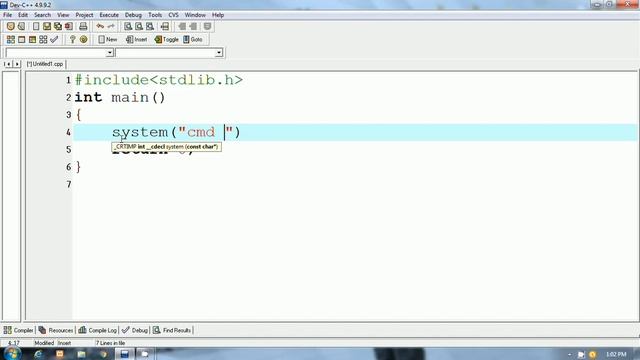Click the New button in bookmark toolbar
The width and height of the screenshot is (640, 360).
click(x=108, y=39)
